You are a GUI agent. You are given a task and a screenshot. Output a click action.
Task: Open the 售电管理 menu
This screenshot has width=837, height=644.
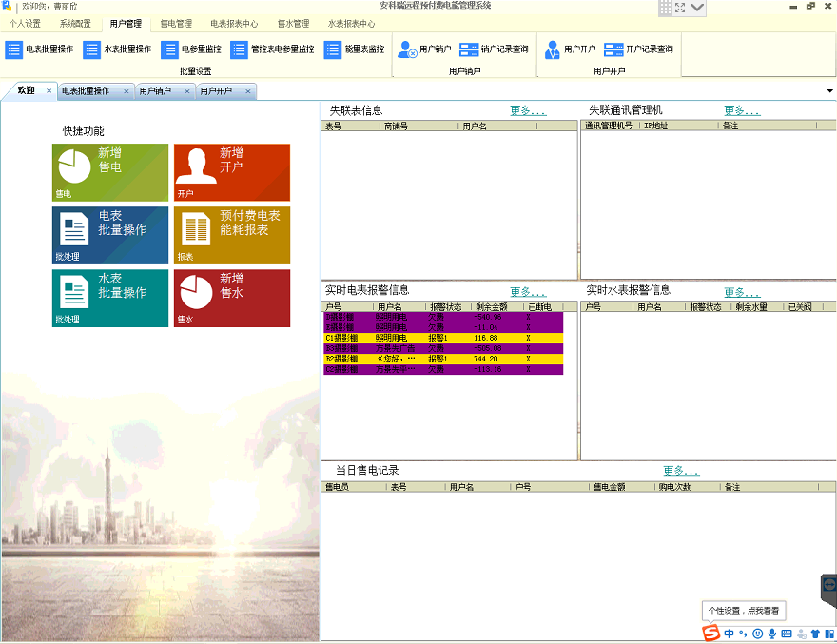[x=176, y=24]
